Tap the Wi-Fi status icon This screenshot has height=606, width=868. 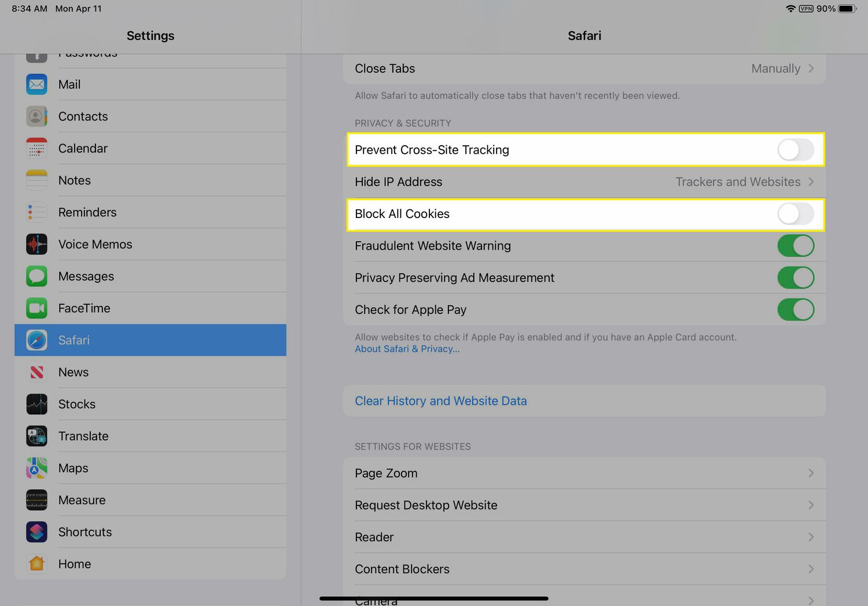click(x=790, y=9)
